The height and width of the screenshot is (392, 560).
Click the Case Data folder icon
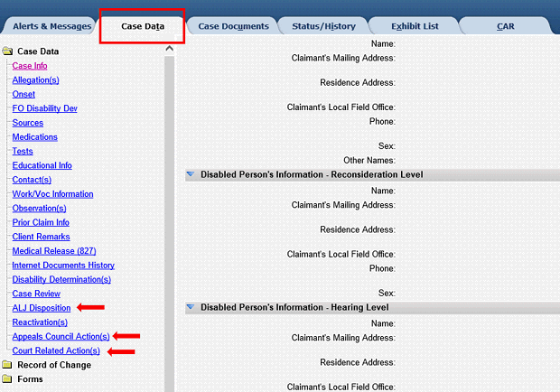click(7, 51)
